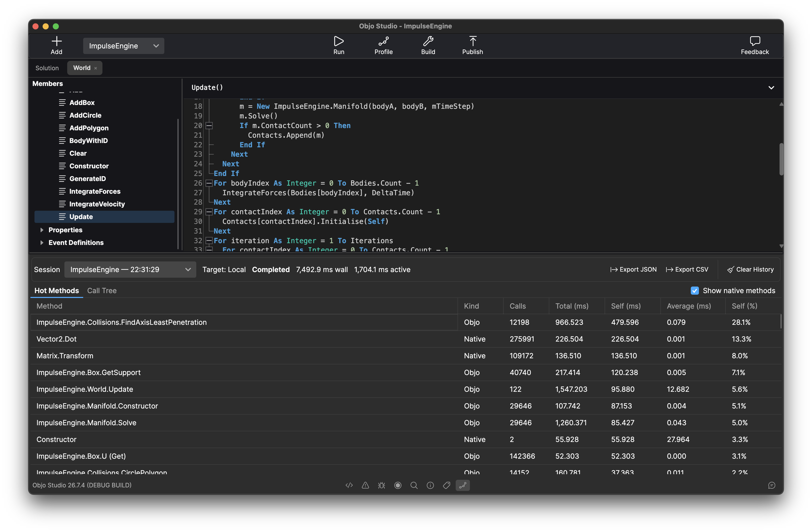Click Export CSV button

click(687, 270)
